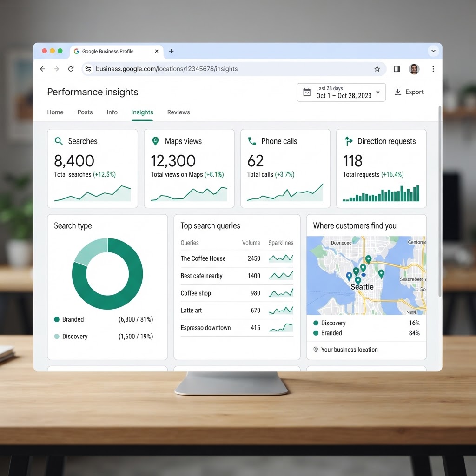476x476 pixels.
Task: Click the browser forward arrow
Action: pyautogui.click(x=56, y=69)
